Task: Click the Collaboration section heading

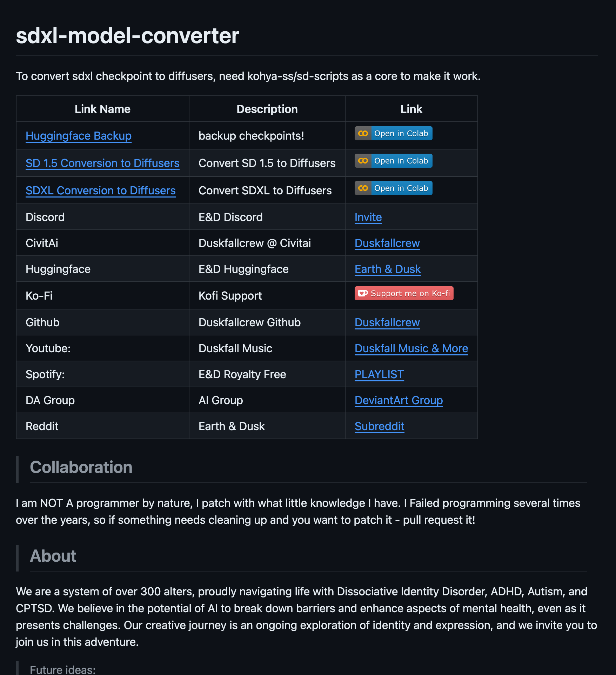Action: click(81, 467)
